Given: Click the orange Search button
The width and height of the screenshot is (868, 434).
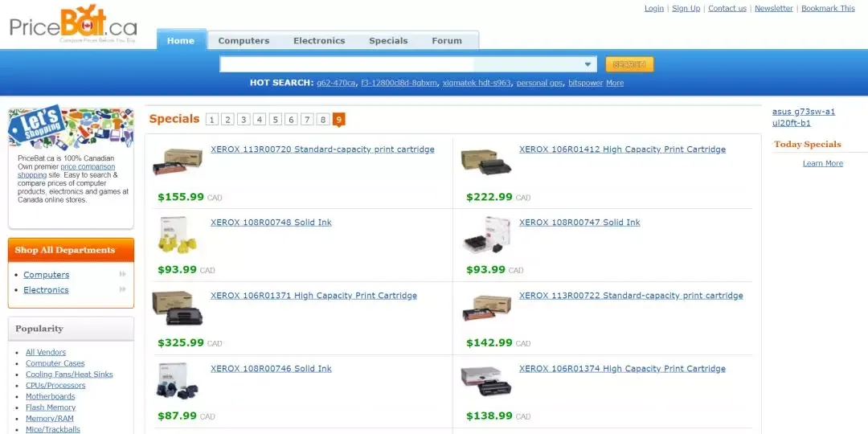Looking at the screenshot, I should [x=629, y=64].
